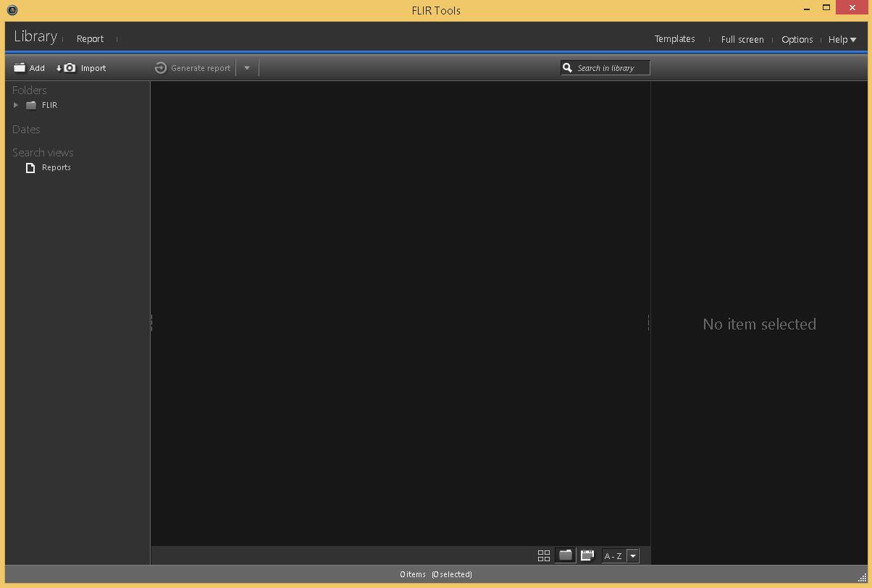
Task: Click the search magnifier icon
Action: [x=567, y=67]
